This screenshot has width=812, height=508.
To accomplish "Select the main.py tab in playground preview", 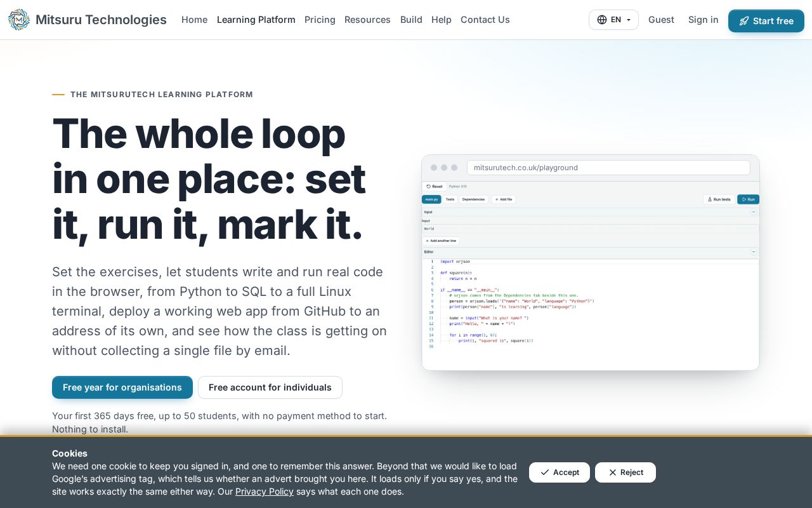I will [431, 199].
